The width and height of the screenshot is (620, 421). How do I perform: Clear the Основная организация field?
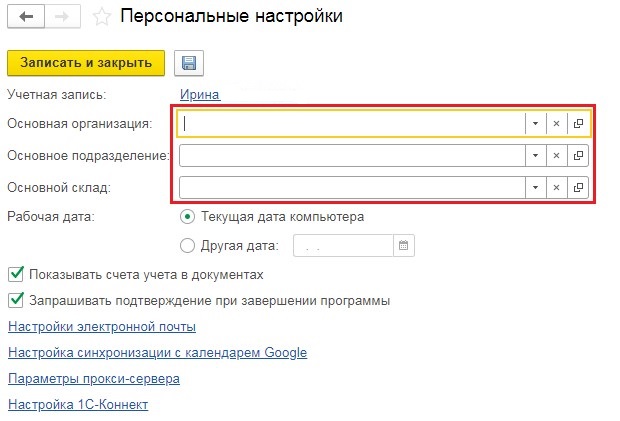click(556, 123)
